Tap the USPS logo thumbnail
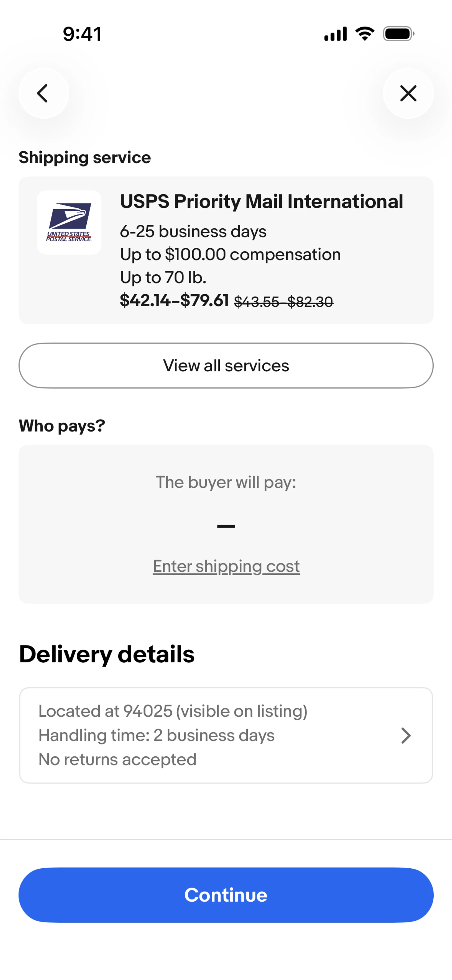This screenshot has width=452, height=980. tap(69, 223)
